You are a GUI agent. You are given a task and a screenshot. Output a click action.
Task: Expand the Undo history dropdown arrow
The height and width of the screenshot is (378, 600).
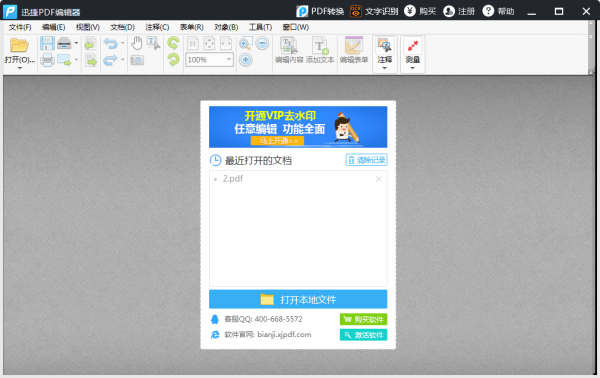coord(122,43)
